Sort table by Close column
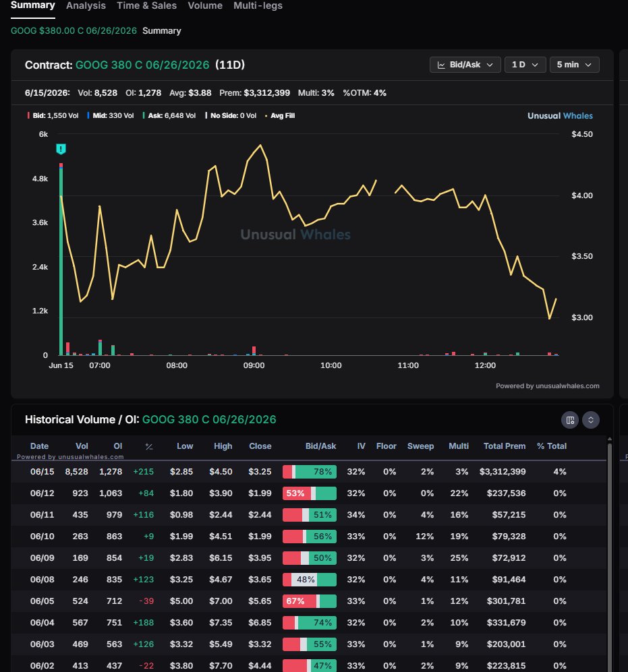Viewport: 628px width, 672px height. (260, 446)
